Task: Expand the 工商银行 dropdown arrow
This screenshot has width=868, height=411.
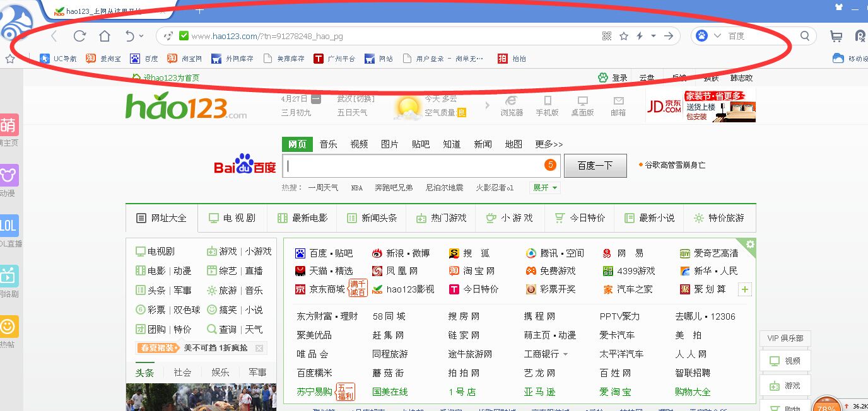Action: point(565,354)
